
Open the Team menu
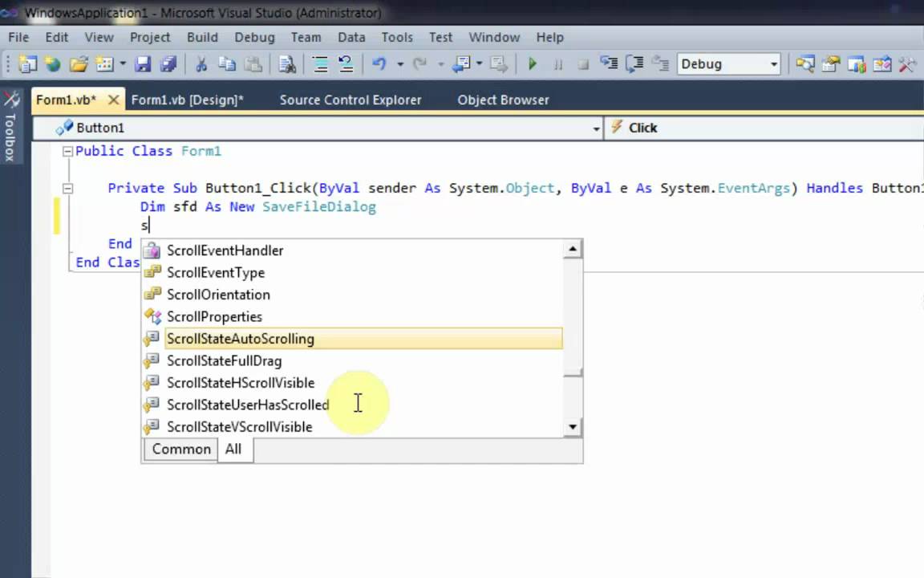coord(306,37)
